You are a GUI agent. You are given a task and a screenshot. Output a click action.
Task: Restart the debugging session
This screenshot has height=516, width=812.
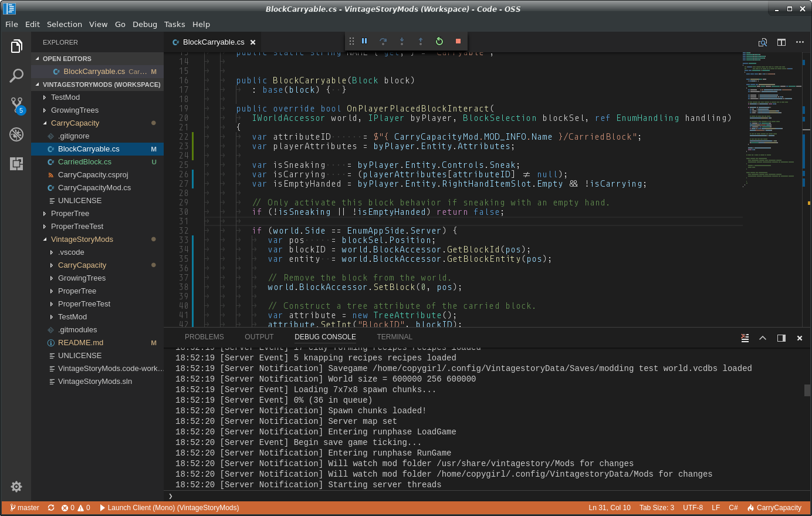click(x=439, y=41)
